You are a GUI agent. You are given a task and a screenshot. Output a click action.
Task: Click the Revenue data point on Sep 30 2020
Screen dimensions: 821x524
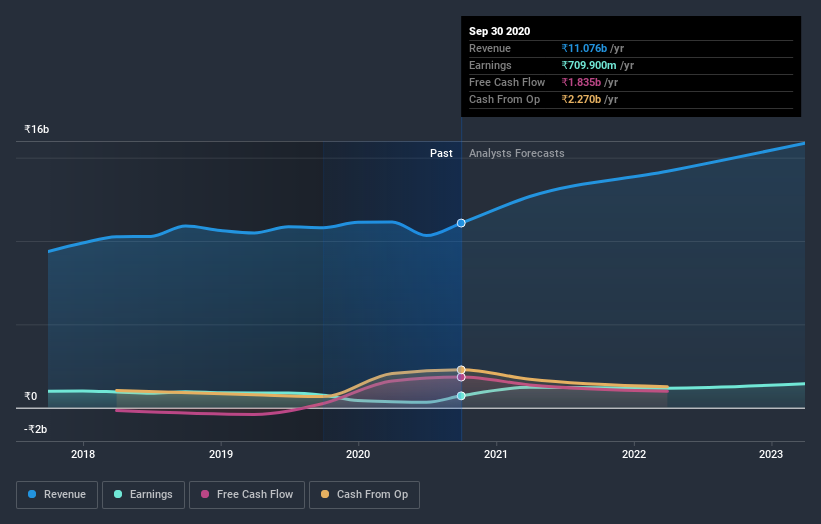tap(461, 223)
